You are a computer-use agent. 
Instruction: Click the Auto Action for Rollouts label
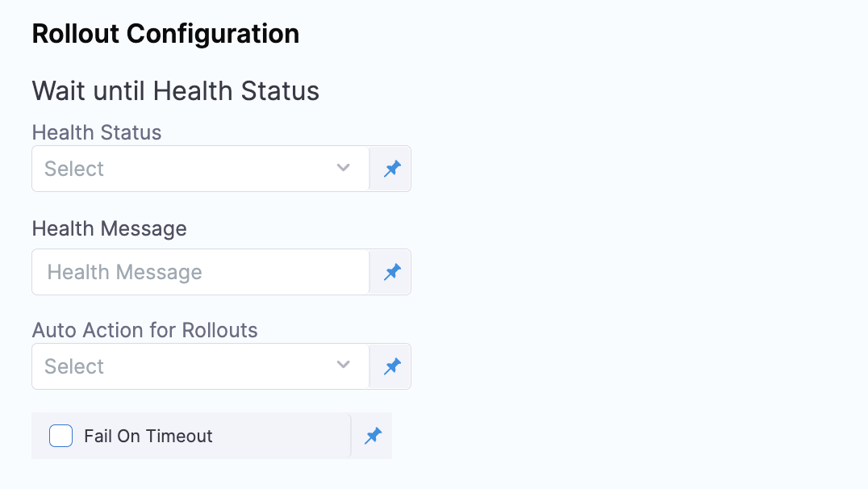tap(144, 330)
